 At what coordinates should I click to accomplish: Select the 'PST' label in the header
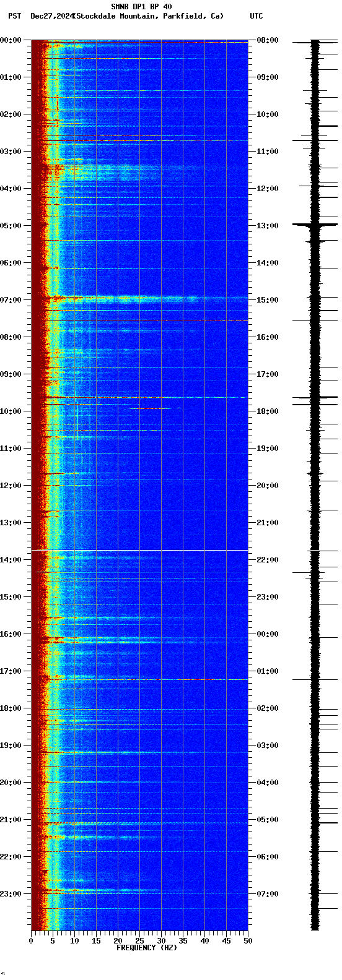tap(14, 16)
